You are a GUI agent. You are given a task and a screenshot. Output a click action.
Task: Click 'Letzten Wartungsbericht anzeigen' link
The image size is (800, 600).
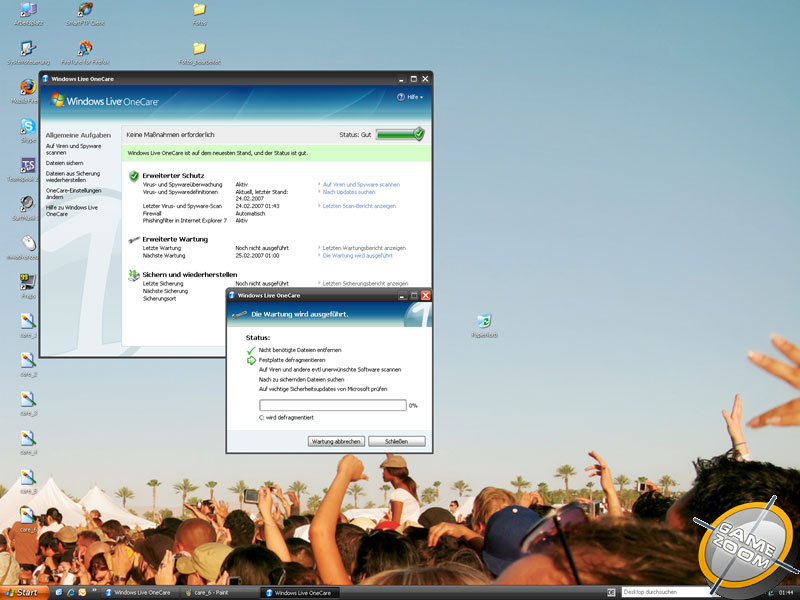[x=364, y=248]
